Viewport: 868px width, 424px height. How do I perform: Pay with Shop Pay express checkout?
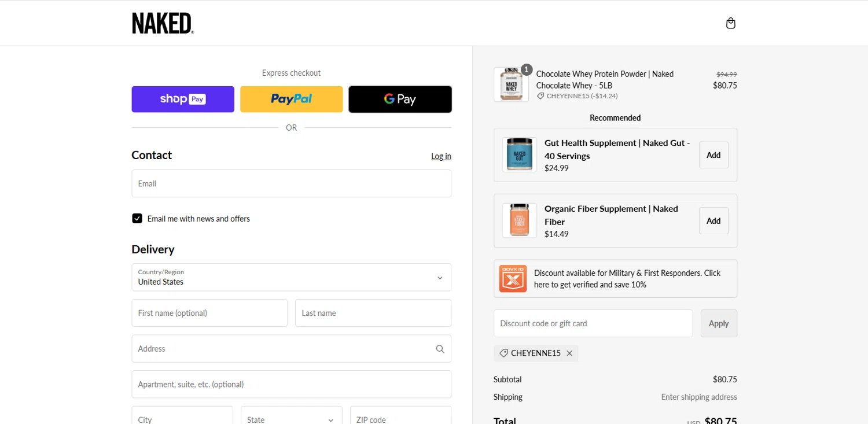click(183, 99)
